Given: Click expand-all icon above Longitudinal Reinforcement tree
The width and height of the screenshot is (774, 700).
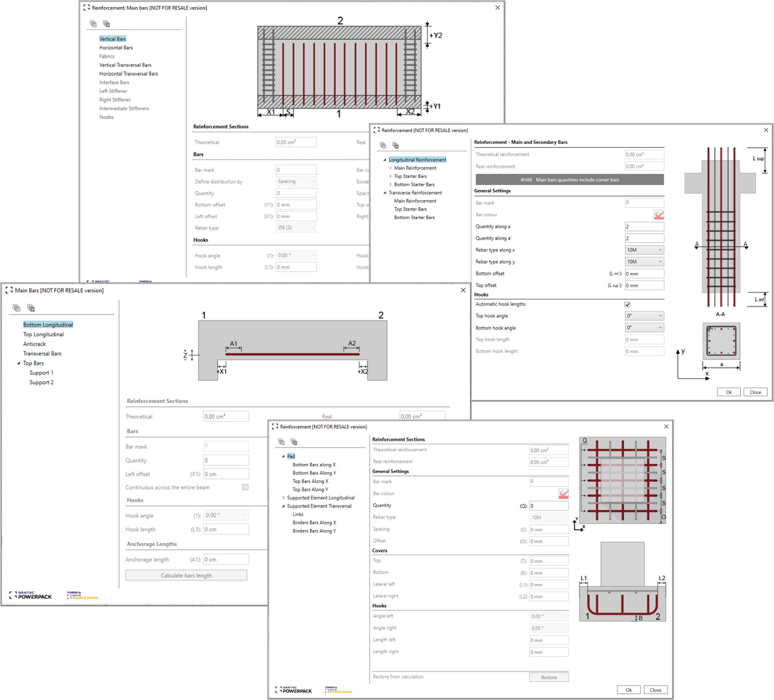Looking at the screenshot, I should (x=383, y=145).
